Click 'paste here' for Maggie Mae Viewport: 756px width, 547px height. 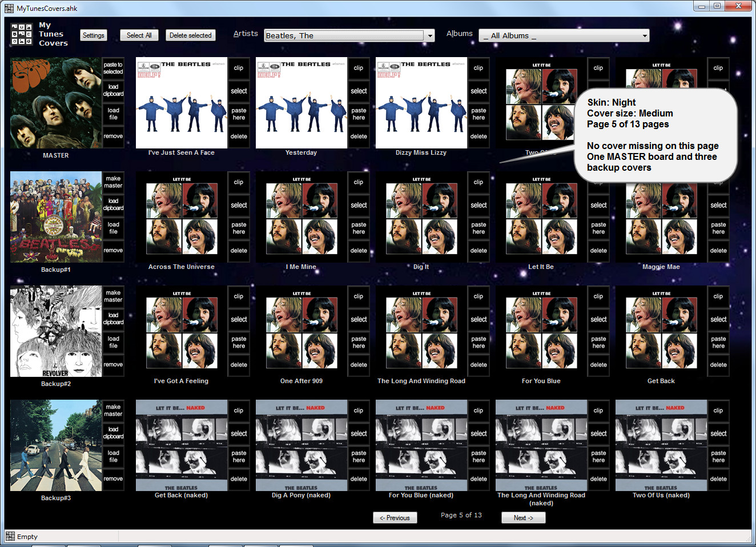[718, 228]
